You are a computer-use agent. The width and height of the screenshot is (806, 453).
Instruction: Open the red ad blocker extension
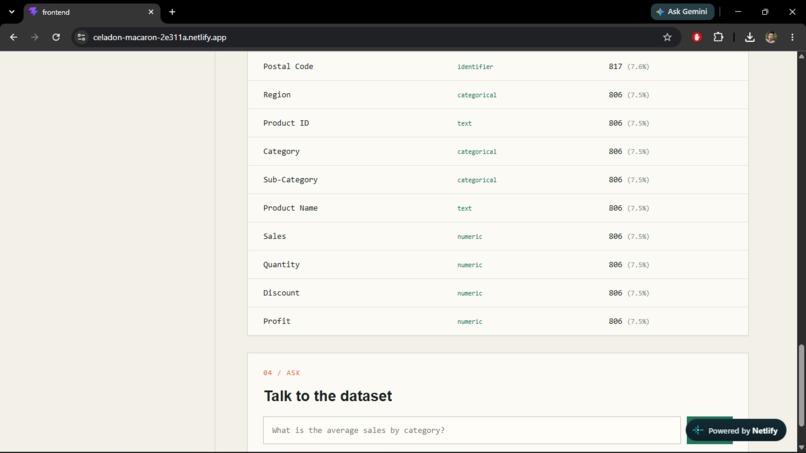pos(697,37)
